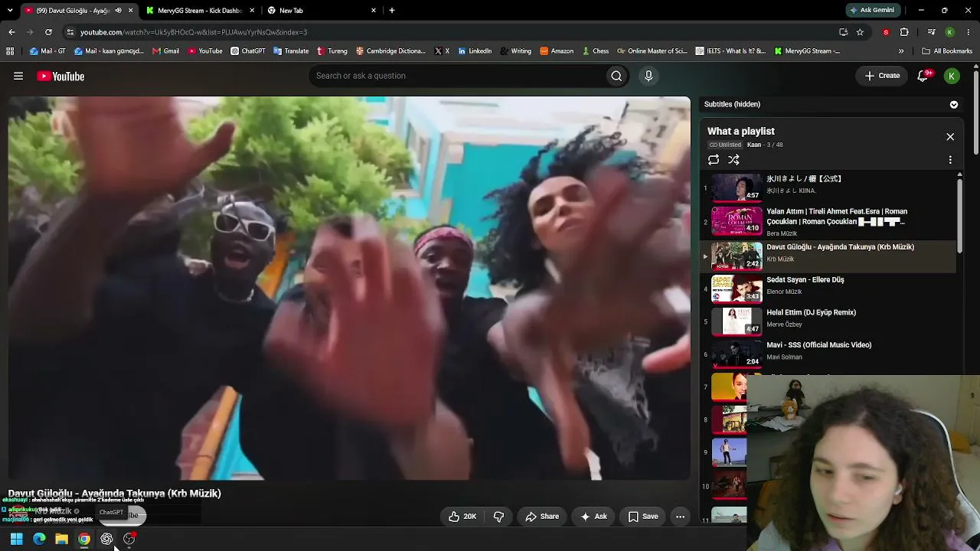Go to YouTube home via the logo
Image resolution: width=980 pixels, height=551 pixels.
coord(60,76)
